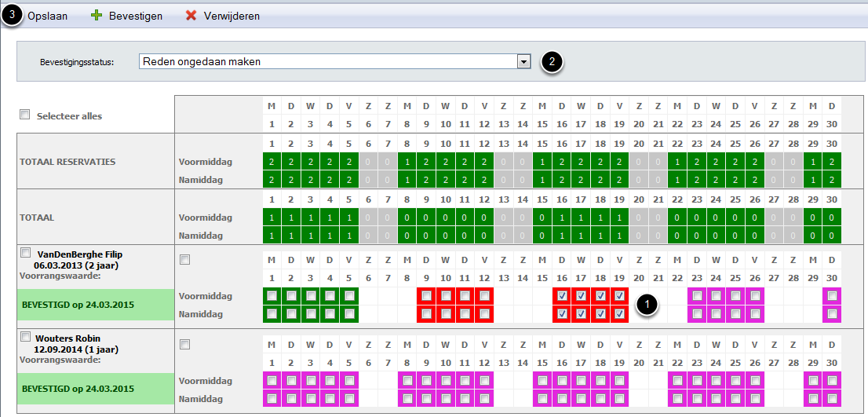
Task: Check Filip's Voormiddag checkbox for day 1
Action: [x=272, y=296]
